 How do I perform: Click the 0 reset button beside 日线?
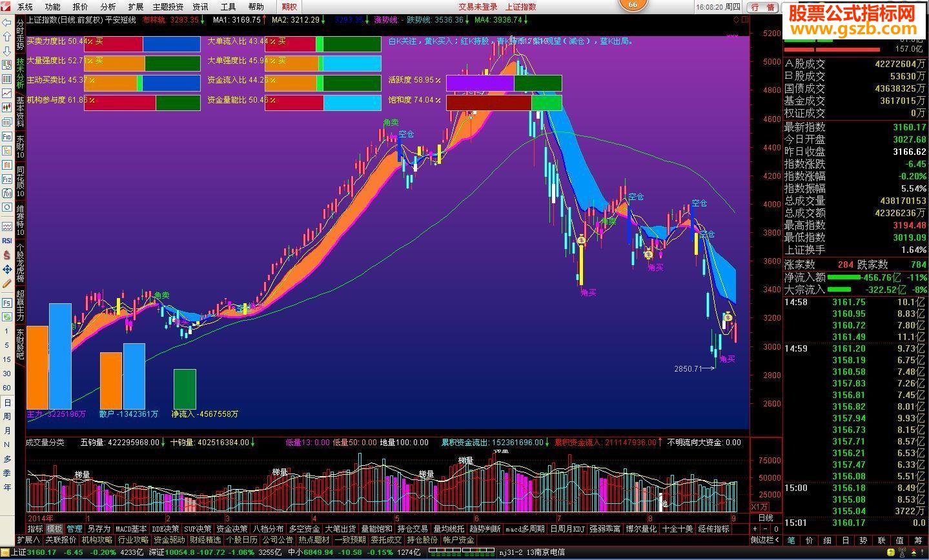click(x=776, y=529)
